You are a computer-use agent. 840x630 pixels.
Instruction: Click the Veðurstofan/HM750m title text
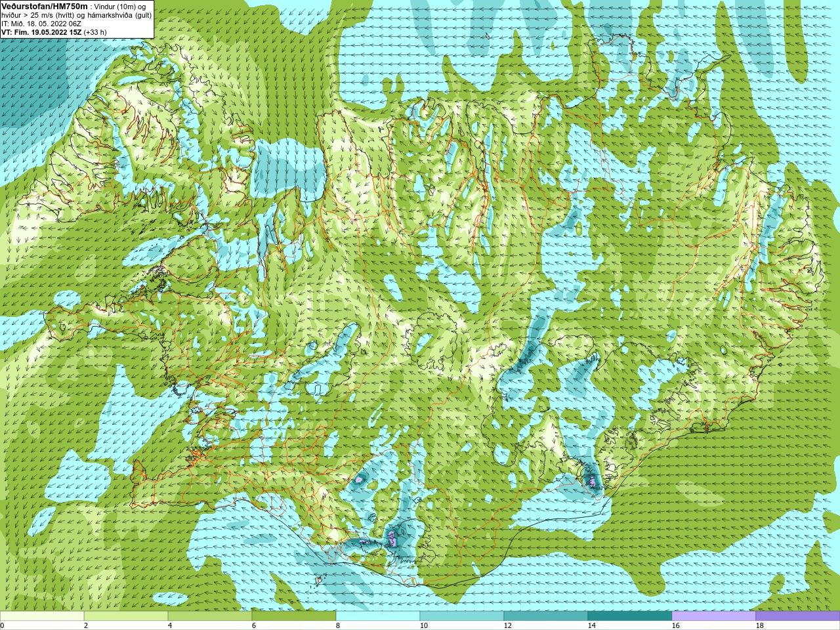point(44,6)
